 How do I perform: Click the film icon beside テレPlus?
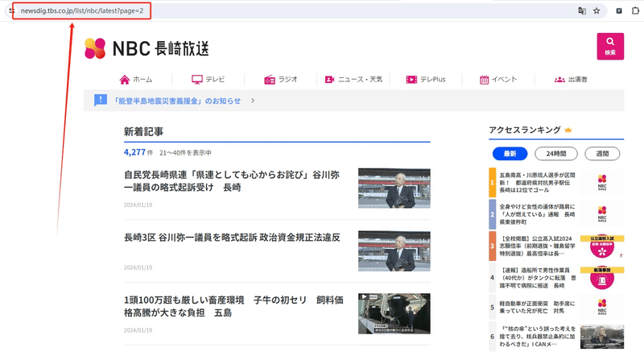point(411,79)
